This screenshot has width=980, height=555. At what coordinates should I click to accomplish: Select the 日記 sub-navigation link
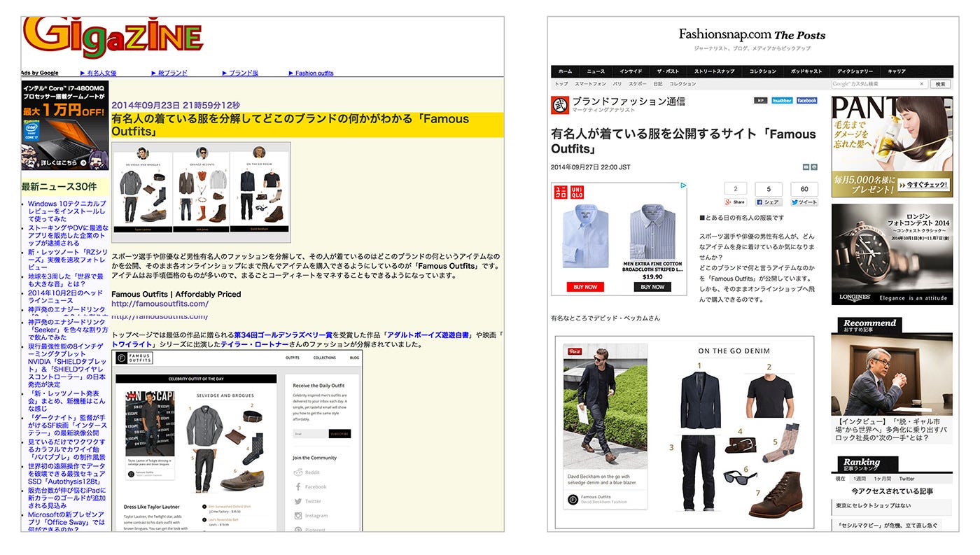click(658, 84)
